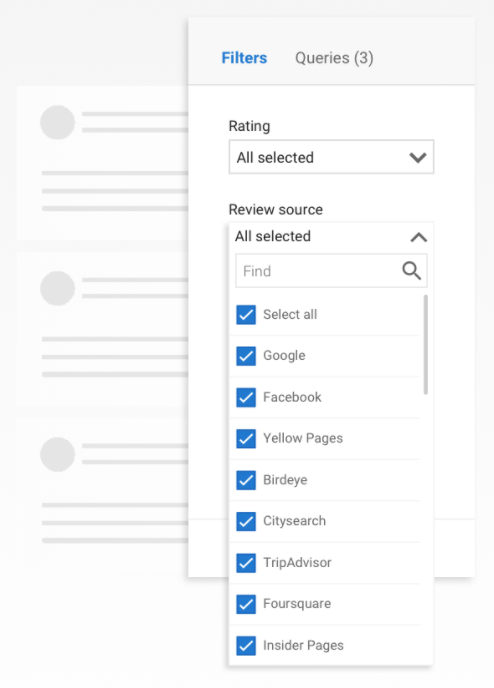Deselect Yellow Pages review source
The image size is (494, 688).
[246, 438]
